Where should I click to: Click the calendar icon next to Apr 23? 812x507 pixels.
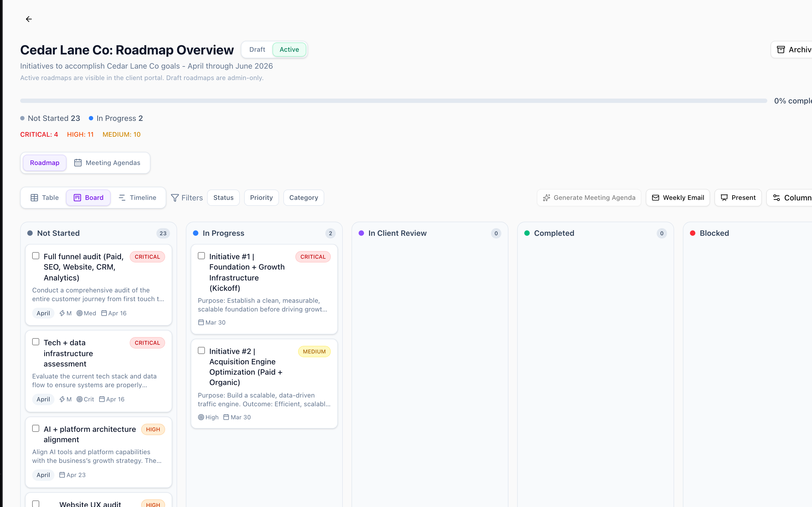tap(62, 475)
